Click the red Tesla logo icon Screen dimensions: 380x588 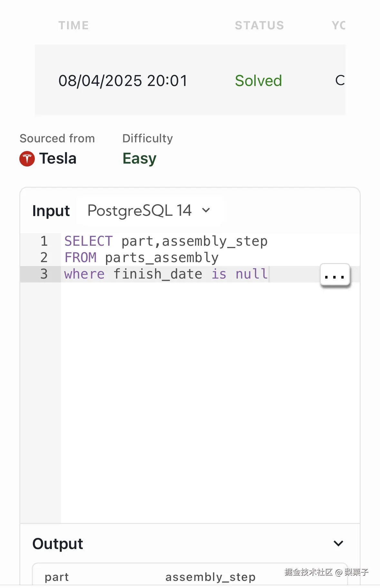point(27,159)
